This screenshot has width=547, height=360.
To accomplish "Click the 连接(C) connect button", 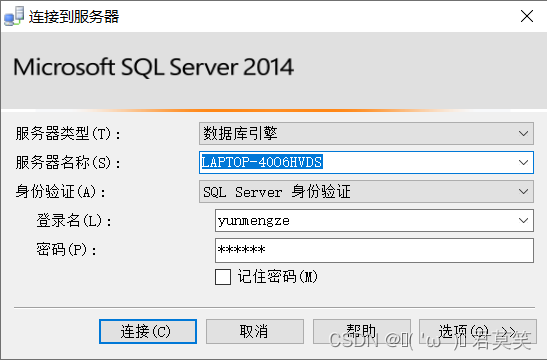I will click(148, 331).
